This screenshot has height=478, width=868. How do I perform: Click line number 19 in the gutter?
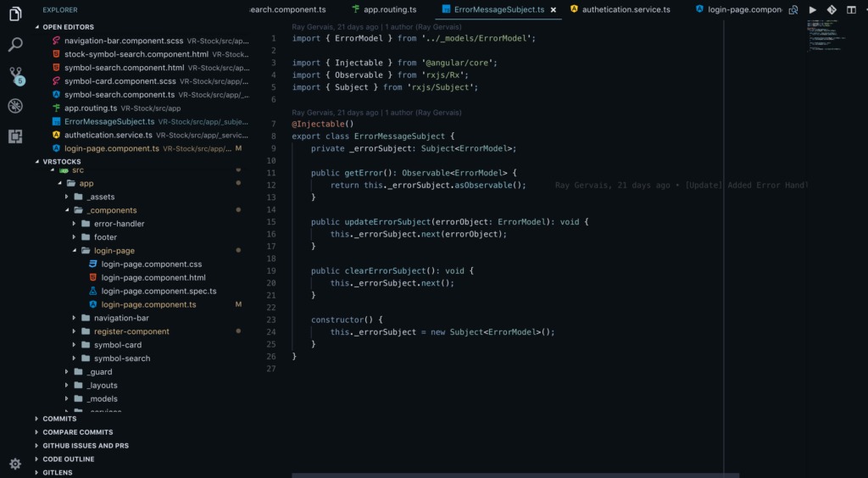270,270
